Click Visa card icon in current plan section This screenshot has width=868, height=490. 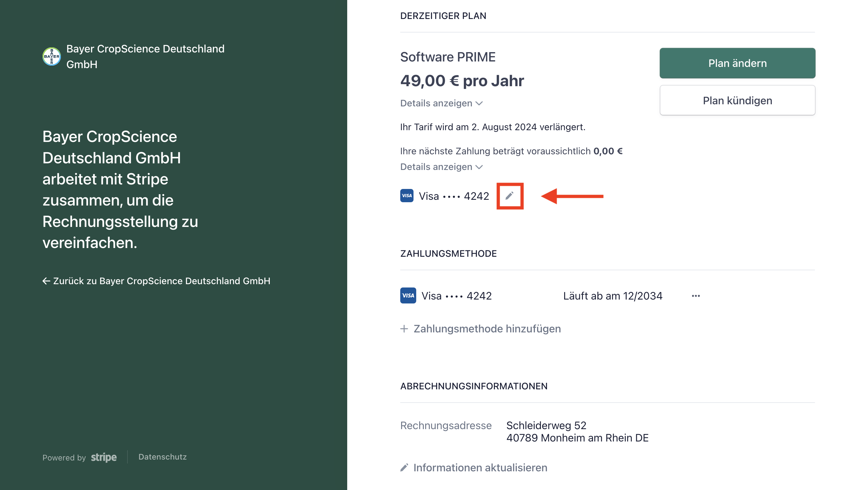tap(407, 196)
